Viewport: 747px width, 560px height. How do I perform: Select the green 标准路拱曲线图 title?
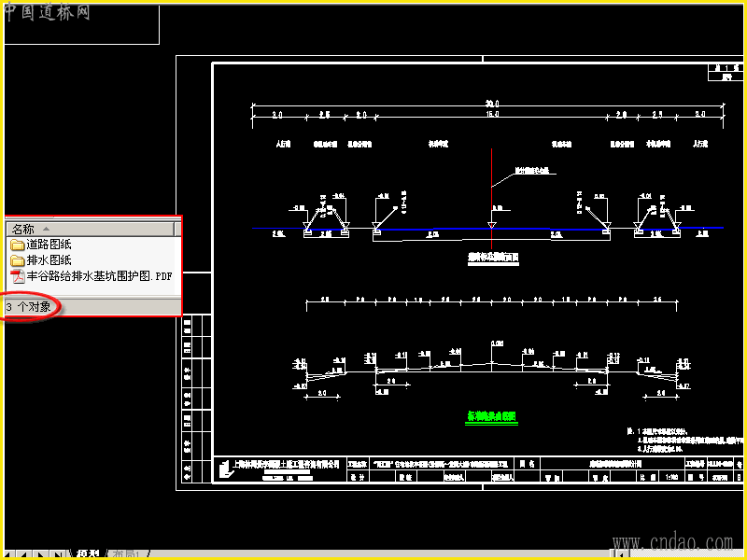491,416
